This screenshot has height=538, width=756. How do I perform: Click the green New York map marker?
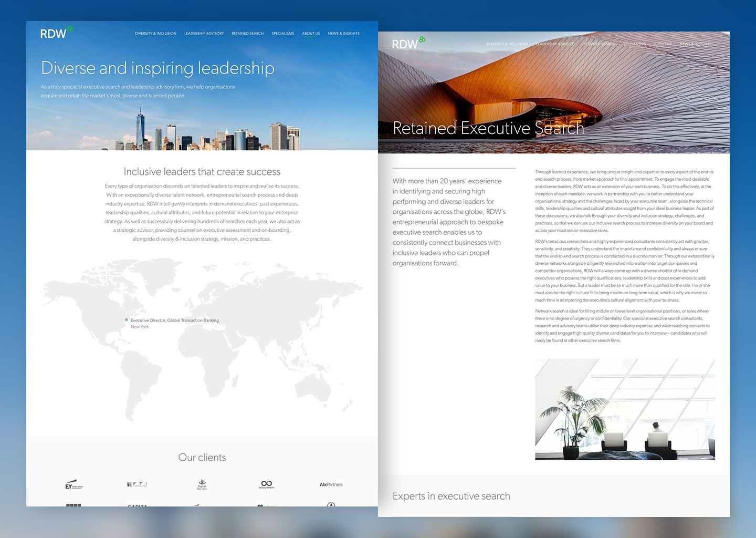127,319
